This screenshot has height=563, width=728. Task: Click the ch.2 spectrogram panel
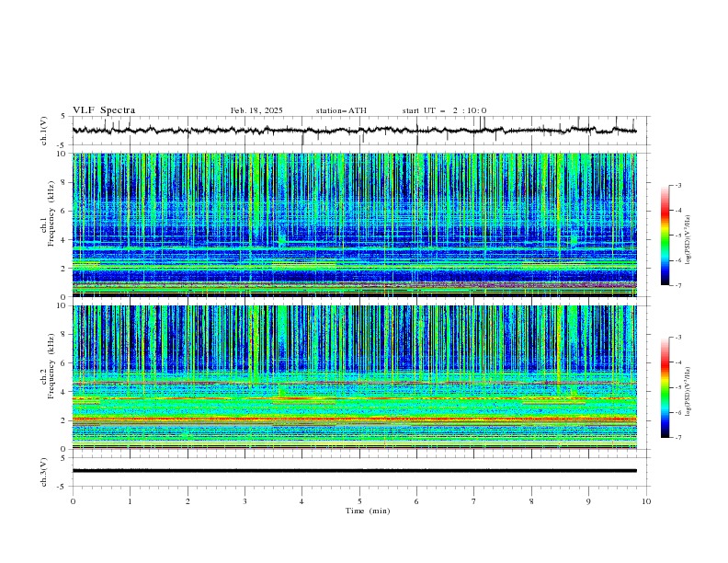tap(355, 377)
